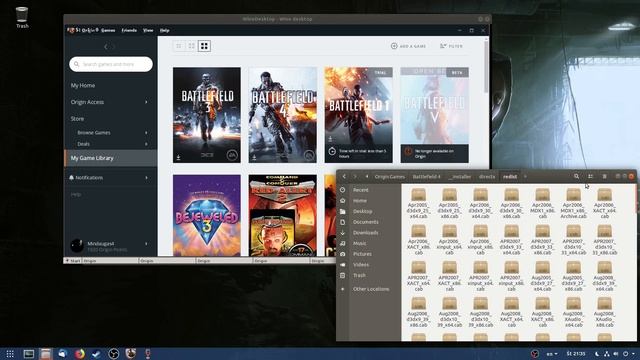Screen dimensions: 640x360
Task: Open the Games menu
Action: 108,30
